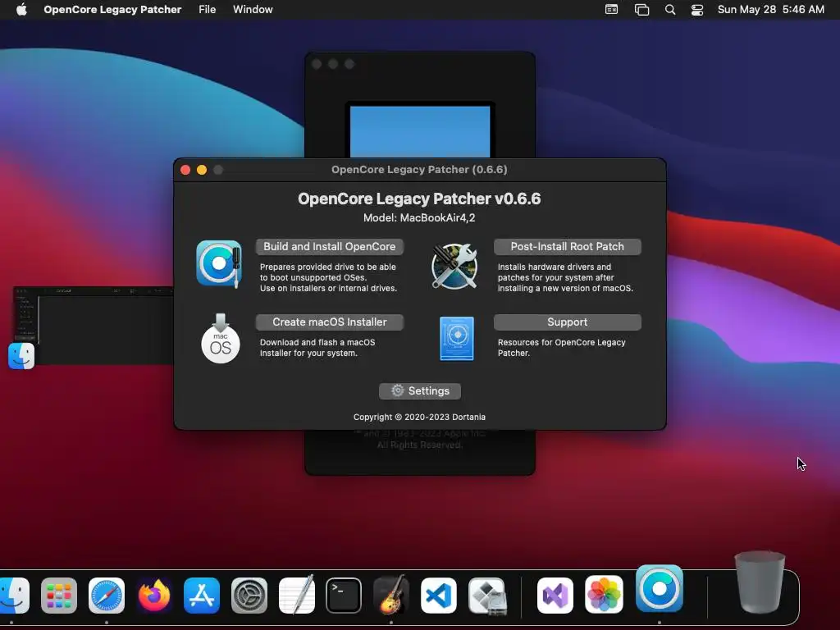Click the Copyright 2020-2023 Dortania text
The width and height of the screenshot is (840, 630).
419,417
